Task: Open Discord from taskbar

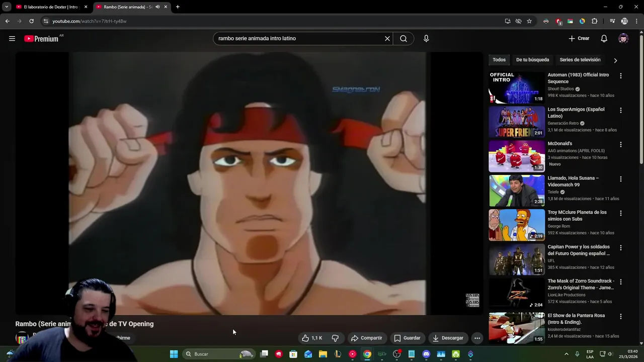Action: [x=426, y=354]
